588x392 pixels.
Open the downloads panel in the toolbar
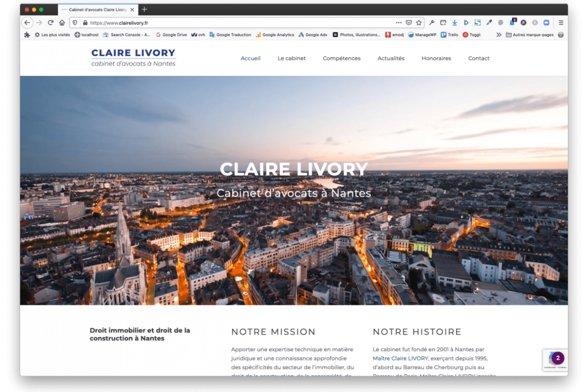(x=455, y=22)
